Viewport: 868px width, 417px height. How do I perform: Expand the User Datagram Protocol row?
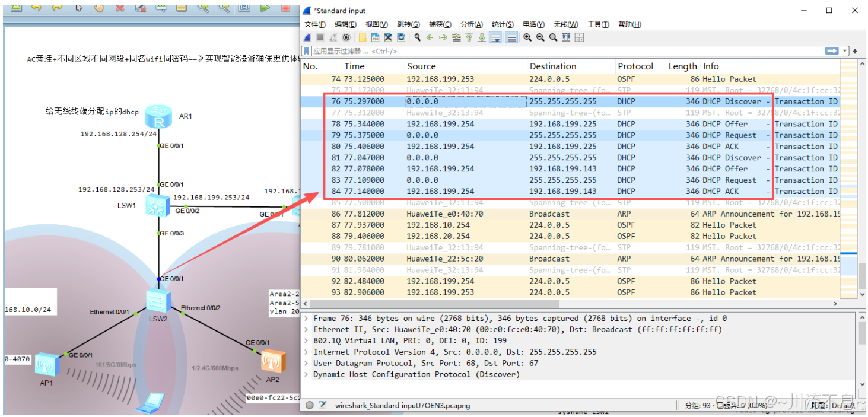point(306,364)
